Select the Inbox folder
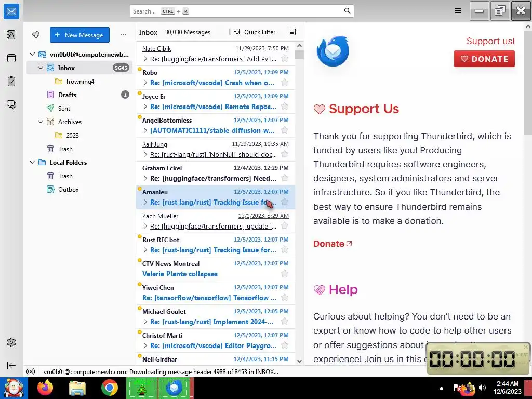The height and width of the screenshot is (399, 532). click(79, 68)
